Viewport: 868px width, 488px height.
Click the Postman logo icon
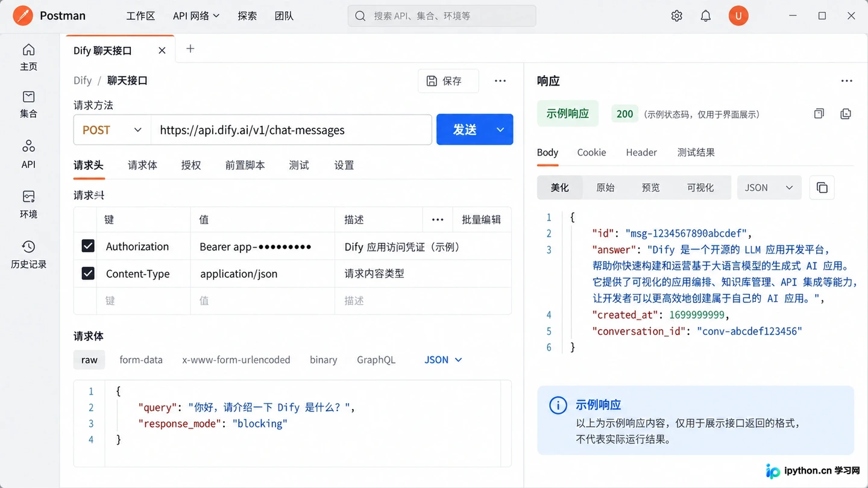[x=23, y=16]
